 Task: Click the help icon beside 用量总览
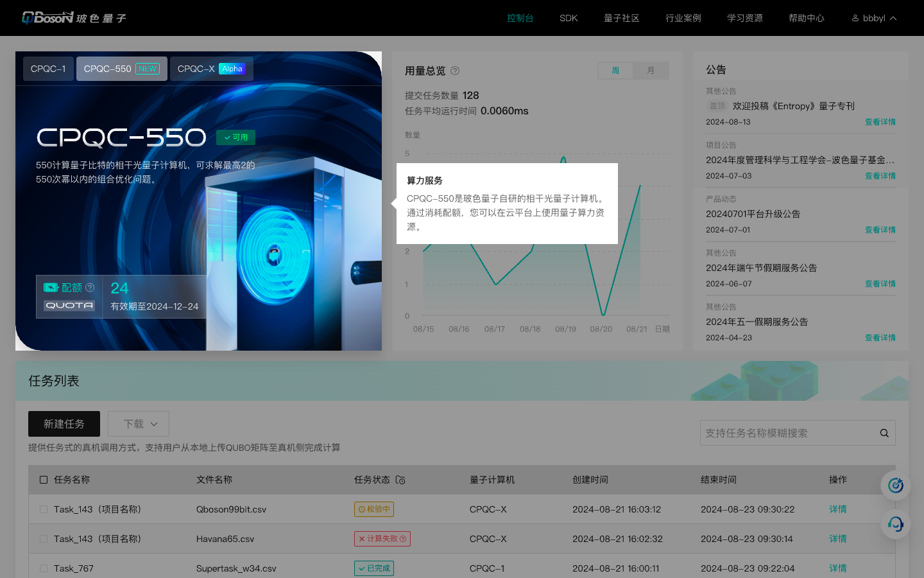coord(455,71)
